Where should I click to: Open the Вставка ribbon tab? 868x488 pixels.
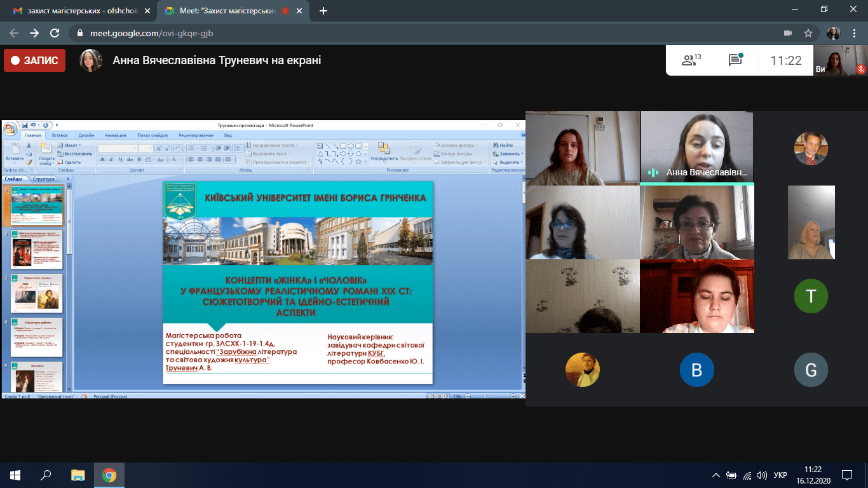(60, 135)
